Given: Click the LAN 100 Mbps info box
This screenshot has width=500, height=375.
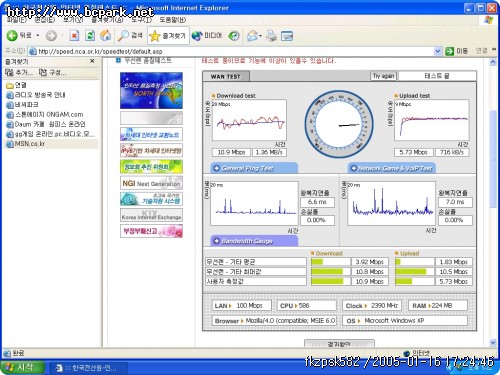Looking at the screenshot, I should [x=241, y=306].
